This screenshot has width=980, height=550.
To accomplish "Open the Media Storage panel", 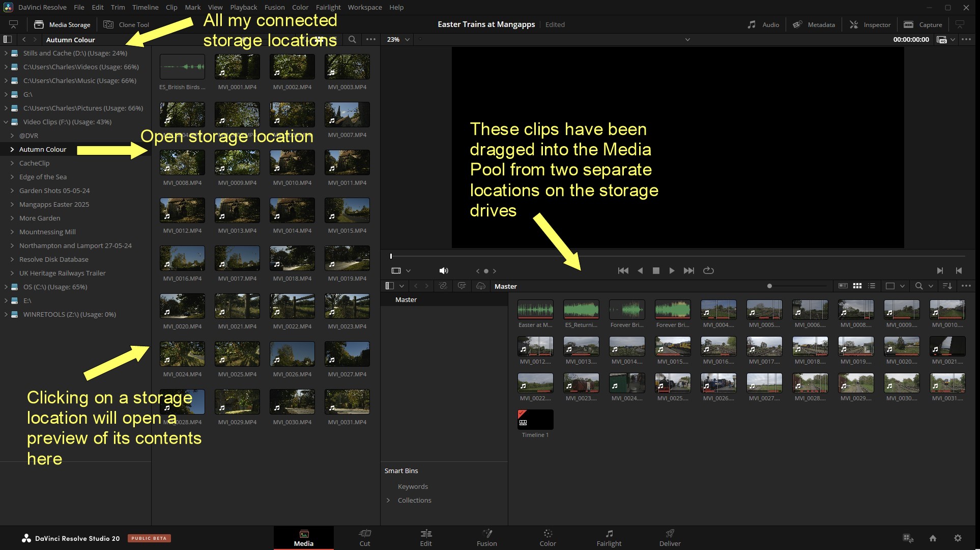I will [62, 24].
